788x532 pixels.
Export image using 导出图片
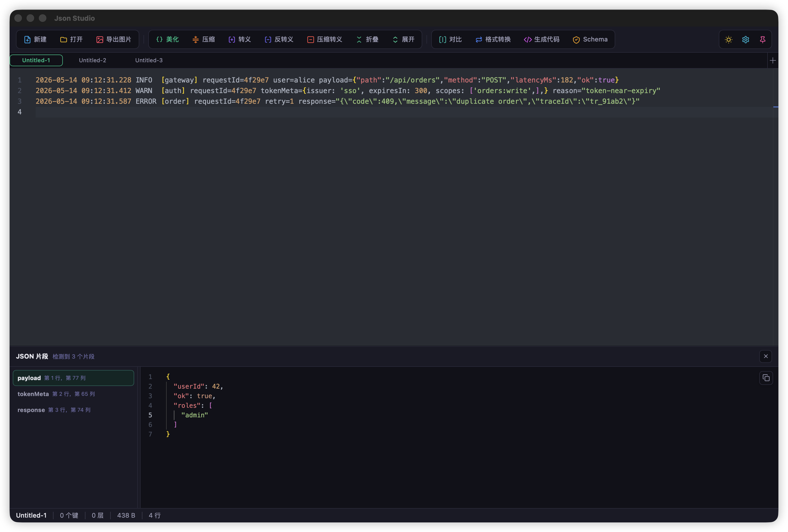[x=114, y=39]
